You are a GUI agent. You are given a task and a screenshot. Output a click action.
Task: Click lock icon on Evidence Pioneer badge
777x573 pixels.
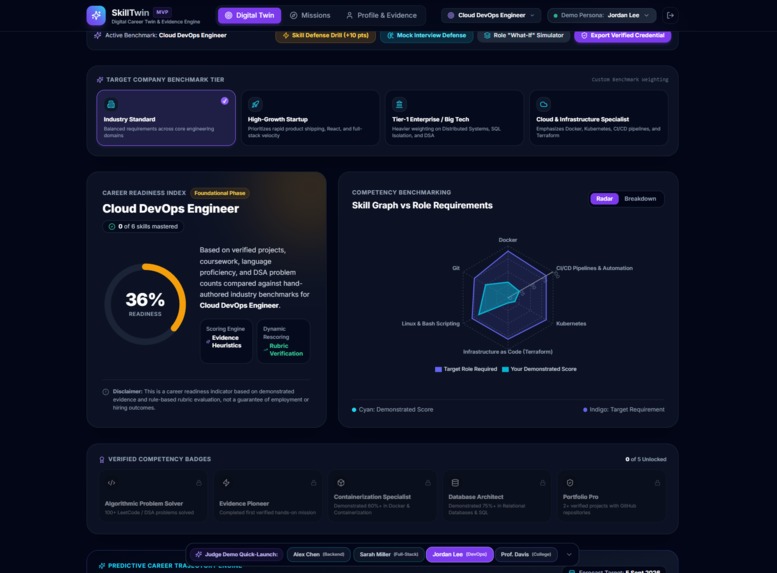pyautogui.click(x=313, y=483)
